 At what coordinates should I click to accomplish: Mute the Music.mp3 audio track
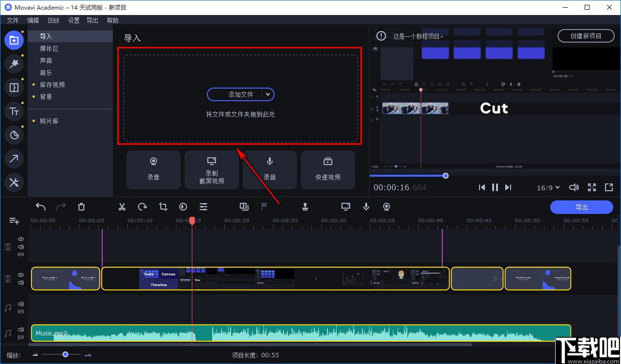coord(21,330)
